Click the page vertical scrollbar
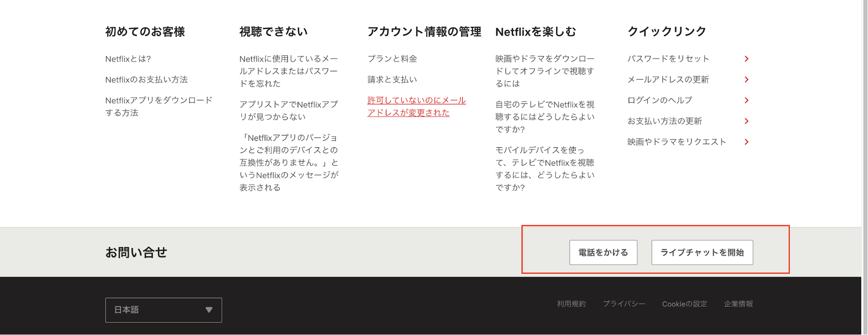Image resolution: width=868 pixels, height=335 pixels. coord(865,167)
